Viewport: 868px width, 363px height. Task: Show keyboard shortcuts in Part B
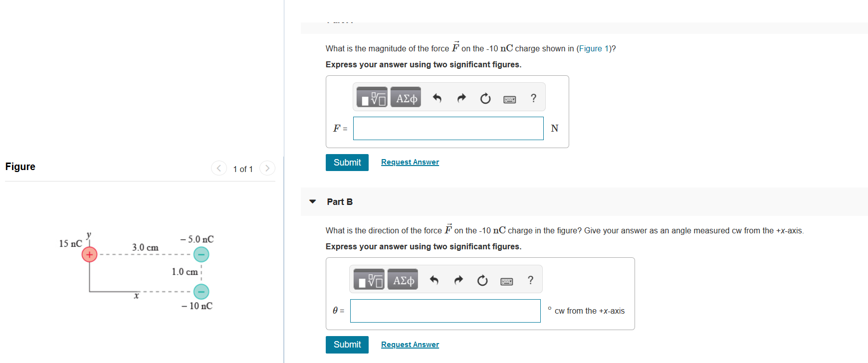tap(506, 282)
